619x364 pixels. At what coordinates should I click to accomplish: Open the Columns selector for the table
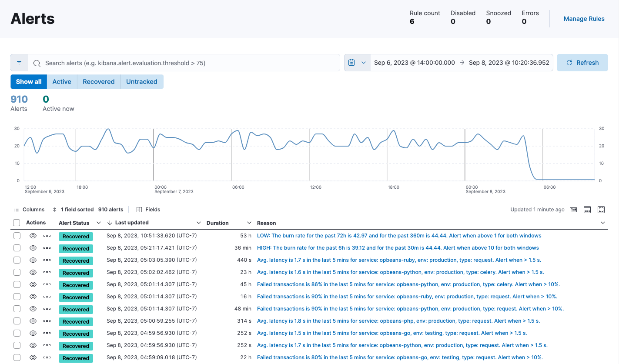tap(29, 209)
